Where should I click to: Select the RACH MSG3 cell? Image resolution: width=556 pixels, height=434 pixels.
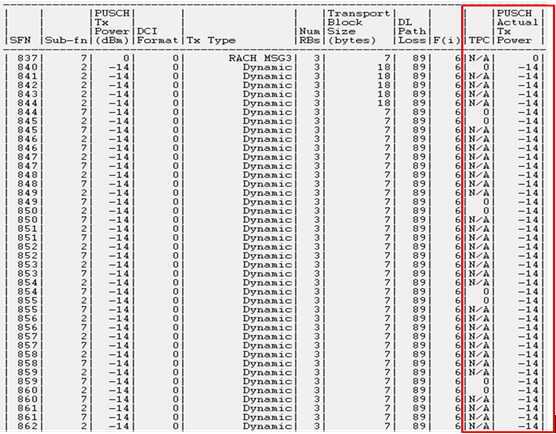pos(260,59)
